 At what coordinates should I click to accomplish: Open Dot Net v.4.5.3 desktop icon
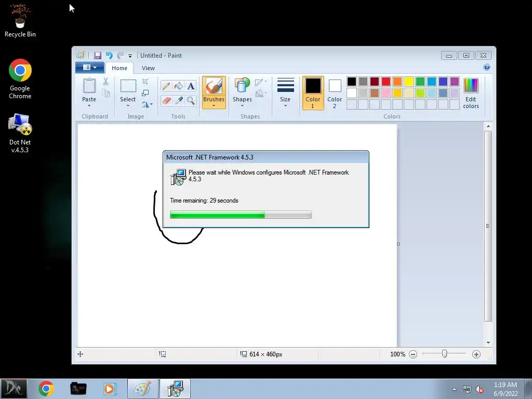(20, 133)
